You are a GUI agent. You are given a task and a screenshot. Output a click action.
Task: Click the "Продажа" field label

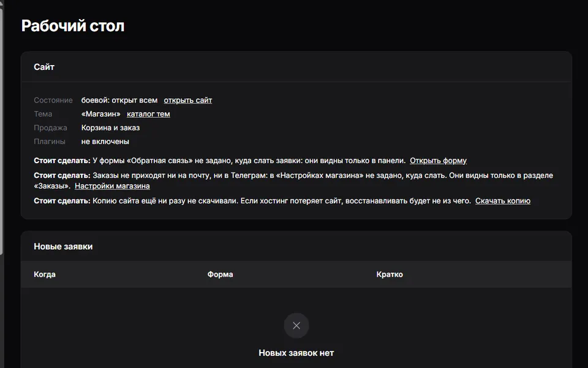[x=50, y=128]
